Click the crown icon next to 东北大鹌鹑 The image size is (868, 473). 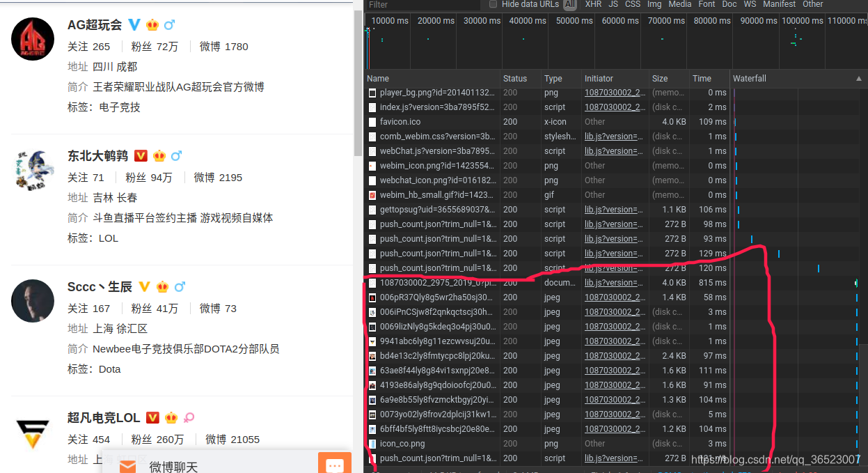pyautogui.click(x=159, y=155)
